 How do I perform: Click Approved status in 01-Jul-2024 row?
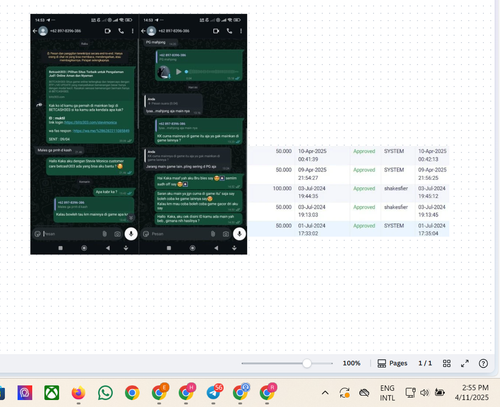364,226
